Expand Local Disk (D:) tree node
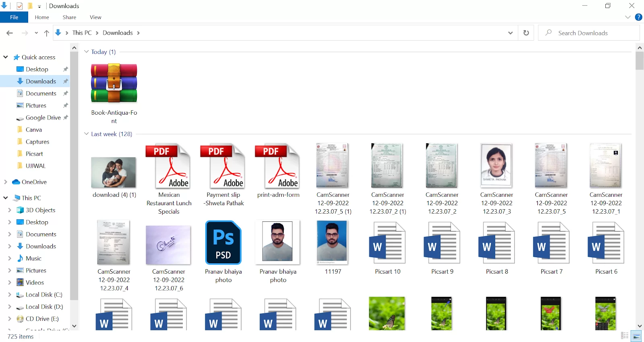 pos(10,307)
